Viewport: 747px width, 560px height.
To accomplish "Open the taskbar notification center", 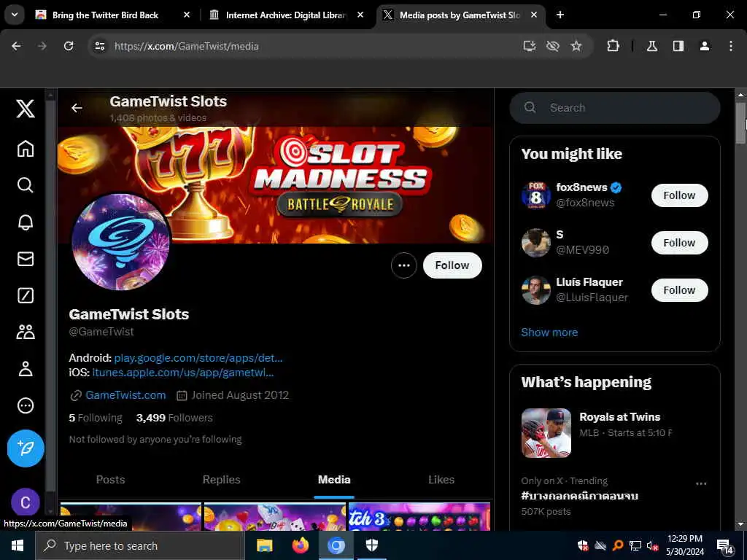I will pyautogui.click(x=726, y=547).
